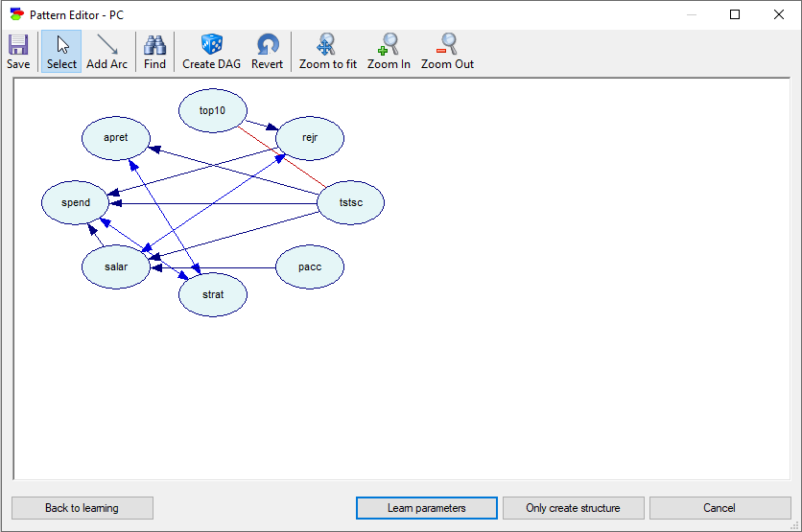802x532 pixels.
Task: Click the Create DAG dice icon
Action: point(212,51)
